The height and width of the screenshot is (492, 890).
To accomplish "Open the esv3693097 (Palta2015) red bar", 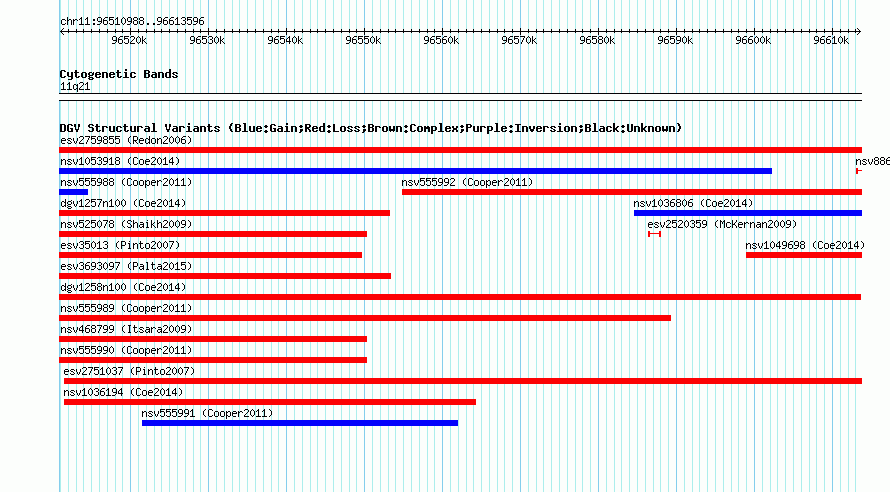I will [225, 276].
